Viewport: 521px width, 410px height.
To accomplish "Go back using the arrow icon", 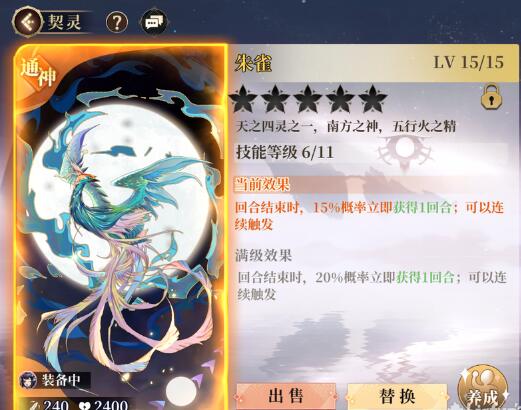I will point(27,22).
